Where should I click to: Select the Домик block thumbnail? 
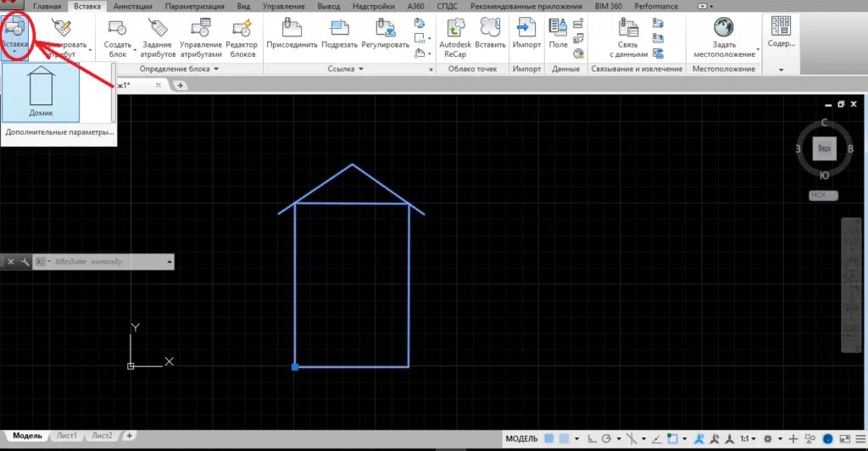point(41,92)
